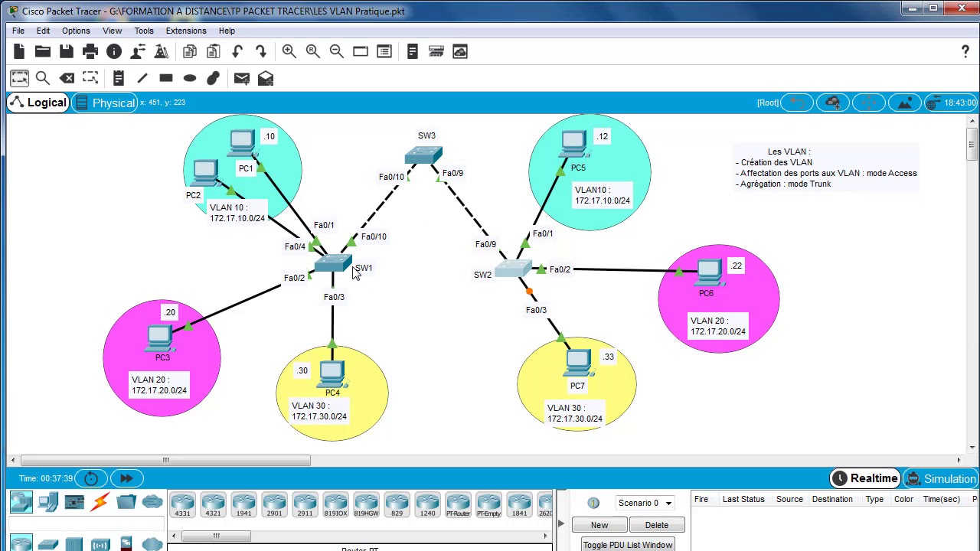Choose the Inspect magnifier tool
Image resolution: width=980 pixels, height=551 pixels.
tap(43, 78)
